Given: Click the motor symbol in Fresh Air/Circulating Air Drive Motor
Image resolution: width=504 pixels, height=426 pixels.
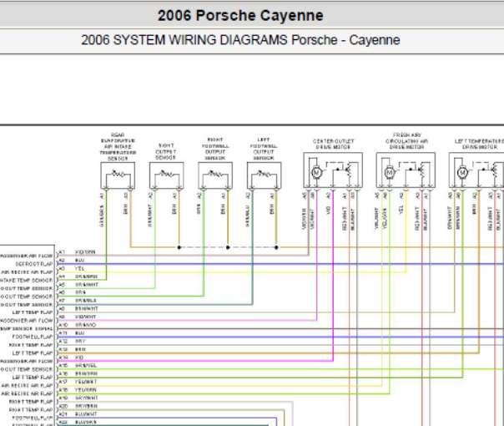Looking at the screenshot, I should [389, 173].
